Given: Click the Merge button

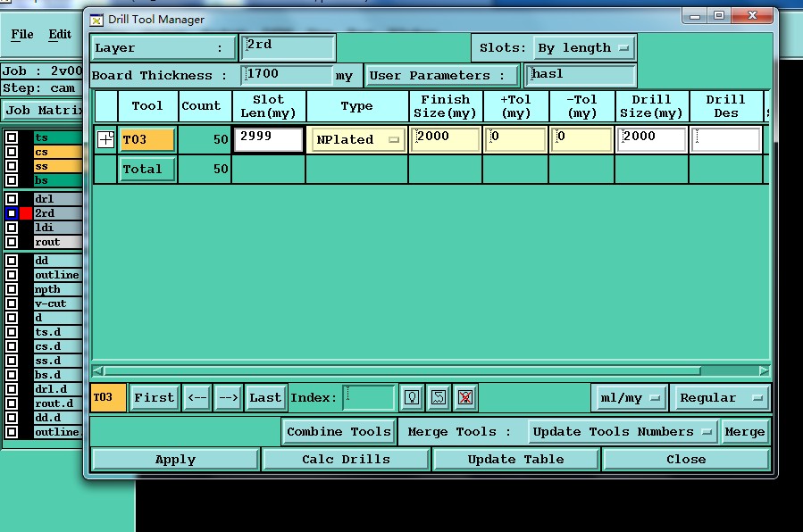Looking at the screenshot, I should pyautogui.click(x=745, y=432).
